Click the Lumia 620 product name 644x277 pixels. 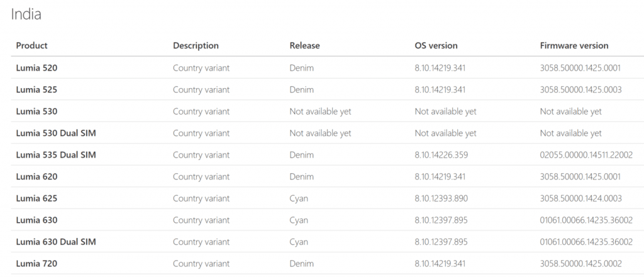(36, 177)
